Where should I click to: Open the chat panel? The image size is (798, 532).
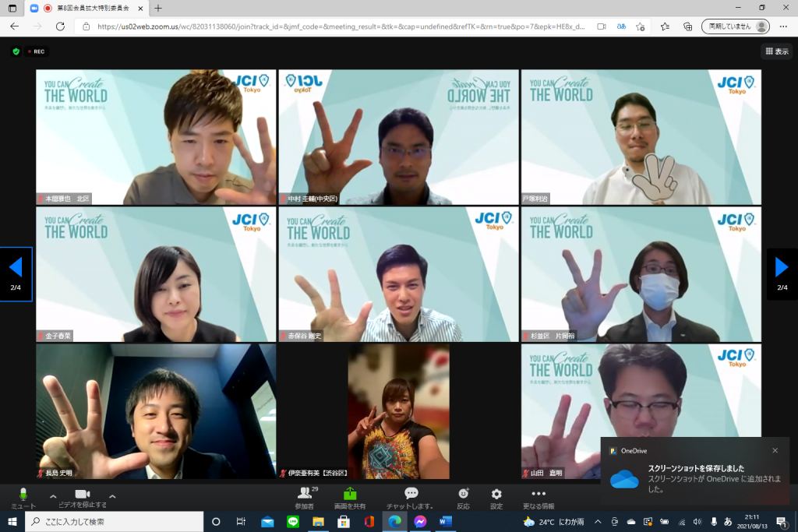click(411, 494)
